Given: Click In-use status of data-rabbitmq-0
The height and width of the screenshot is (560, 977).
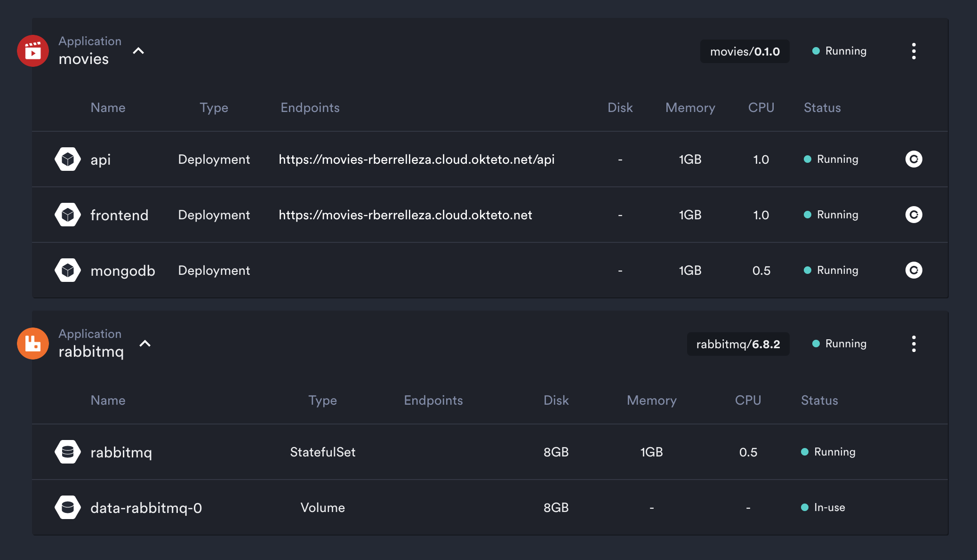Looking at the screenshot, I should pos(823,507).
